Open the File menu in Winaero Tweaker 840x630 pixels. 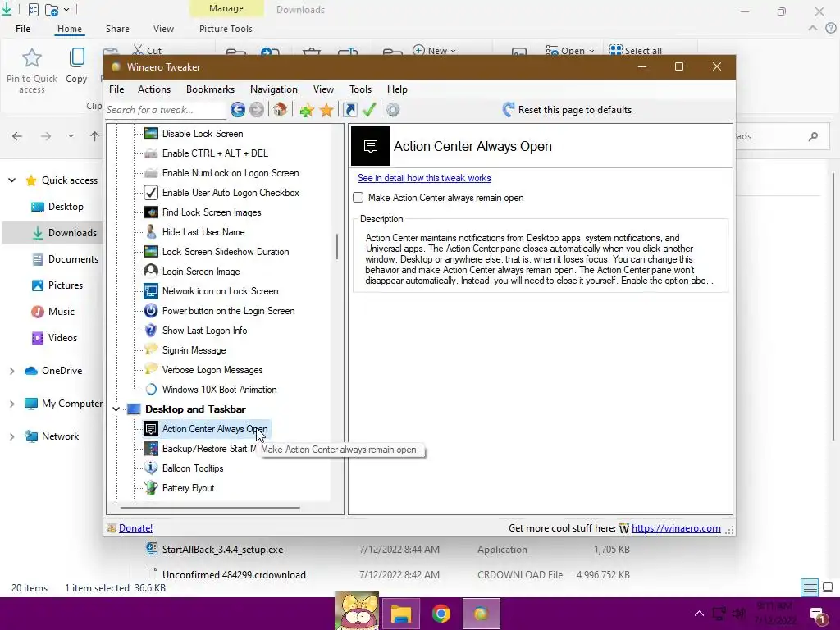pos(116,89)
